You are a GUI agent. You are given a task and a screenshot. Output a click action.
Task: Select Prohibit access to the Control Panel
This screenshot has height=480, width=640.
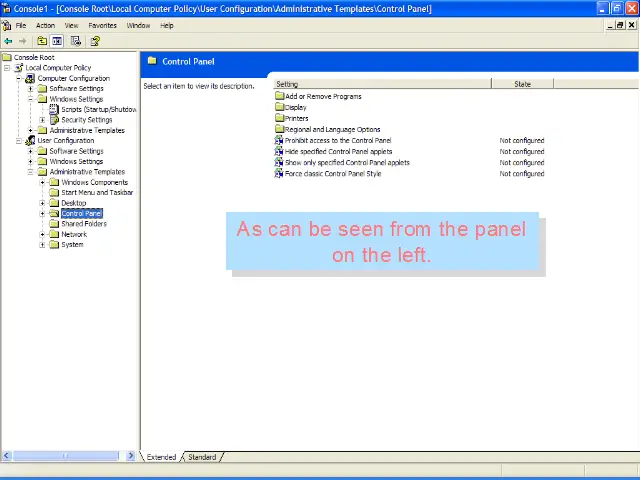tap(338, 140)
